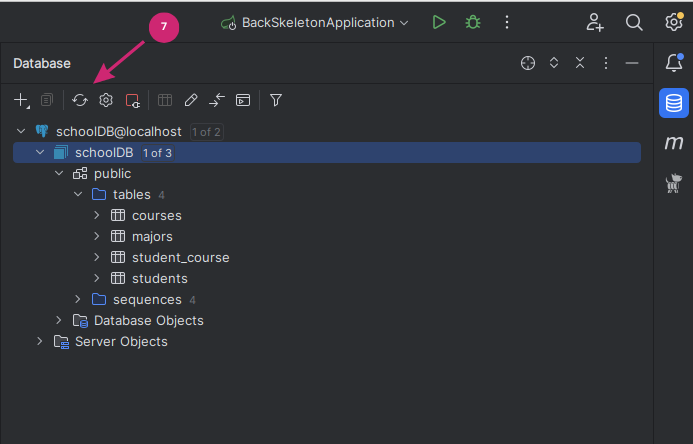Click the Filter funnel icon

[276, 100]
